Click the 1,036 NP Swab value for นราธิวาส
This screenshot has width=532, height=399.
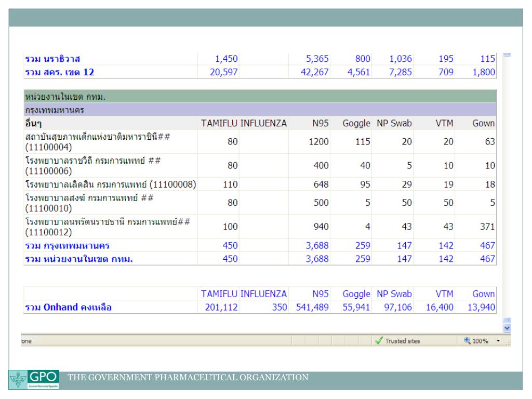[401, 59]
